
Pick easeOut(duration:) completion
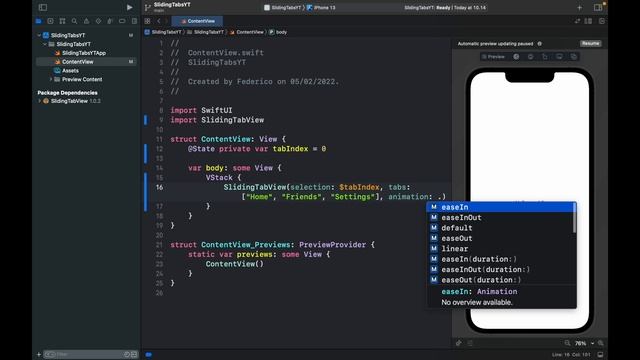[x=500, y=280]
